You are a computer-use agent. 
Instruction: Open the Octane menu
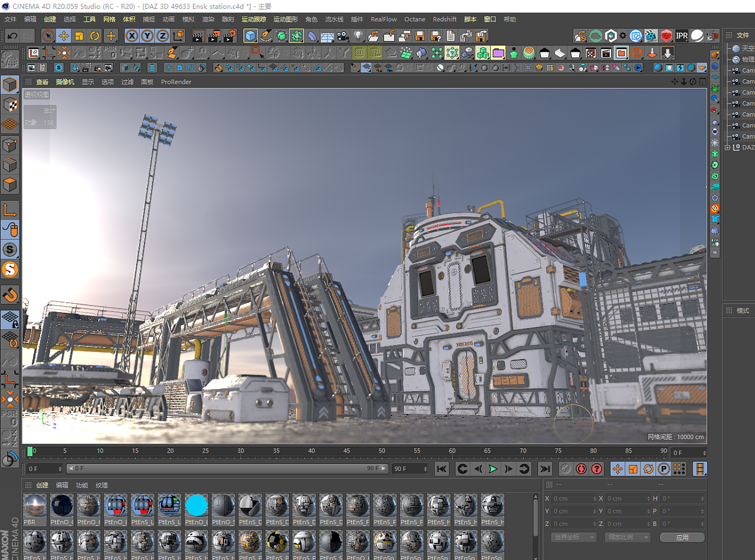tap(415, 19)
